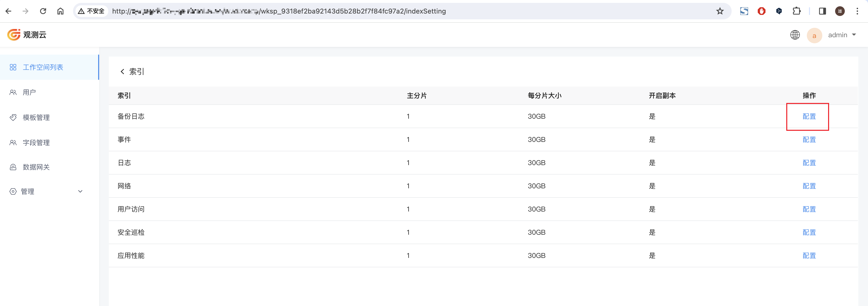868x306 pixels.
Task: Click the tag icon beside 模板管理
Action: click(x=13, y=117)
